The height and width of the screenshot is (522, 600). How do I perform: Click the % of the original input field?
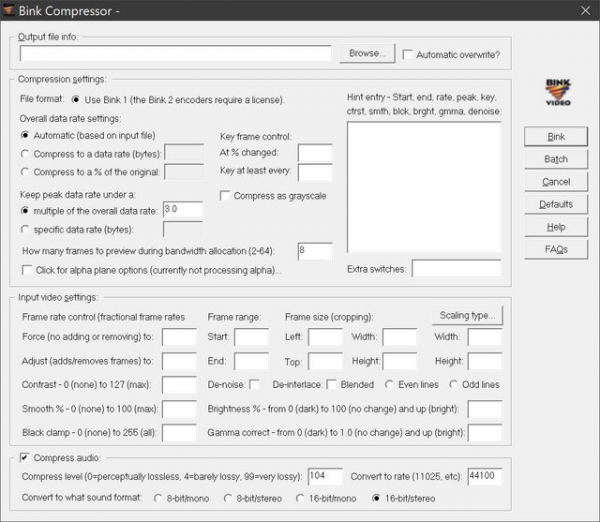click(x=184, y=171)
